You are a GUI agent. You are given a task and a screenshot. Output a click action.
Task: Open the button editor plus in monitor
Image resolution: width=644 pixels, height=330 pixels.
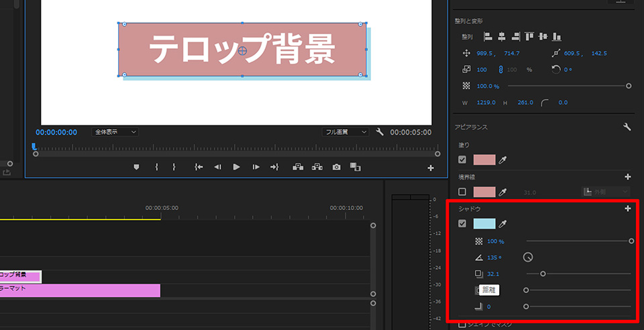tap(431, 168)
